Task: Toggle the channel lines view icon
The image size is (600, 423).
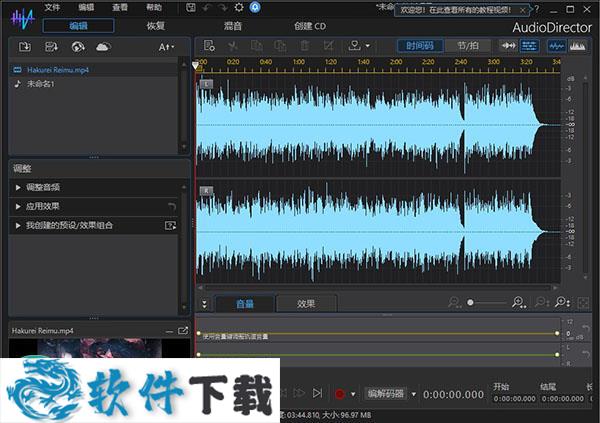Action: click(530, 46)
